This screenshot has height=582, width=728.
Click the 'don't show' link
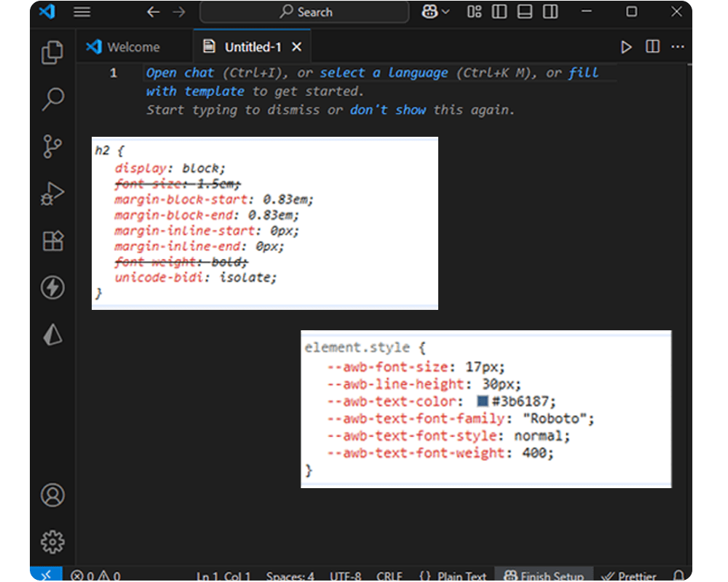pos(388,110)
